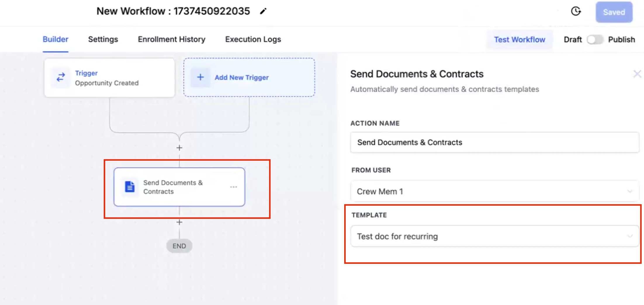Screen dimensions: 644x305
Task: Click the workflow title text
Action: click(x=173, y=11)
